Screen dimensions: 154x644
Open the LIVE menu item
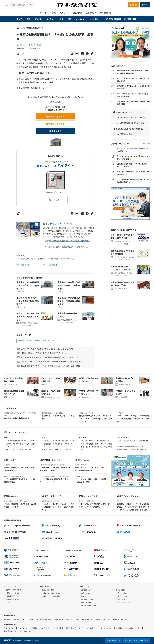click(54, 13)
